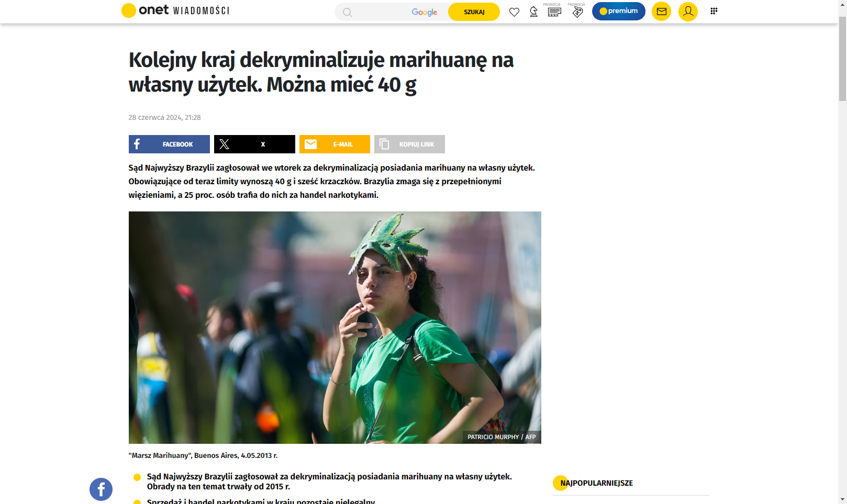The height and width of the screenshot is (504, 847).
Task: Click the KOPIUJ LINK button
Action: pos(409,144)
